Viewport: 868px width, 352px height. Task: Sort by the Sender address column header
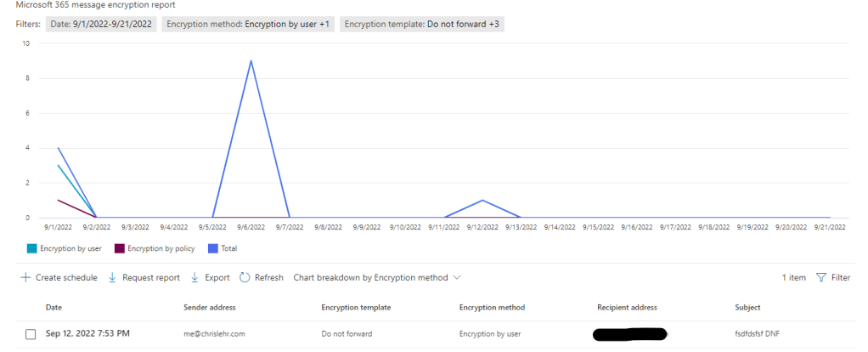[209, 307]
